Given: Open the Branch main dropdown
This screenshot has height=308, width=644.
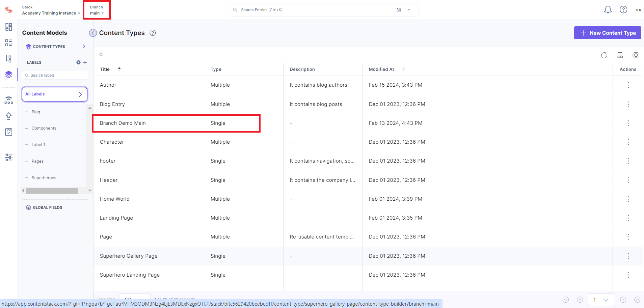Looking at the screenshot, I should [x=97, y=10].
